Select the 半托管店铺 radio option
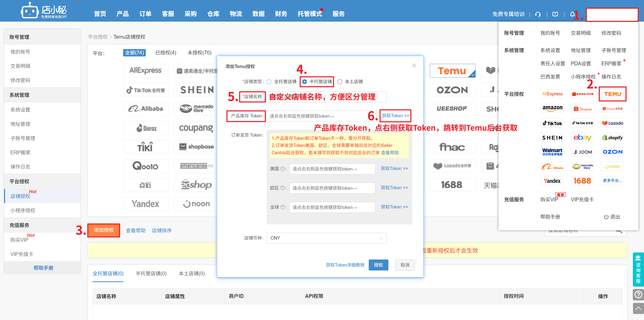This screenshot has height=320, width=644. click(x=304, y=82)
